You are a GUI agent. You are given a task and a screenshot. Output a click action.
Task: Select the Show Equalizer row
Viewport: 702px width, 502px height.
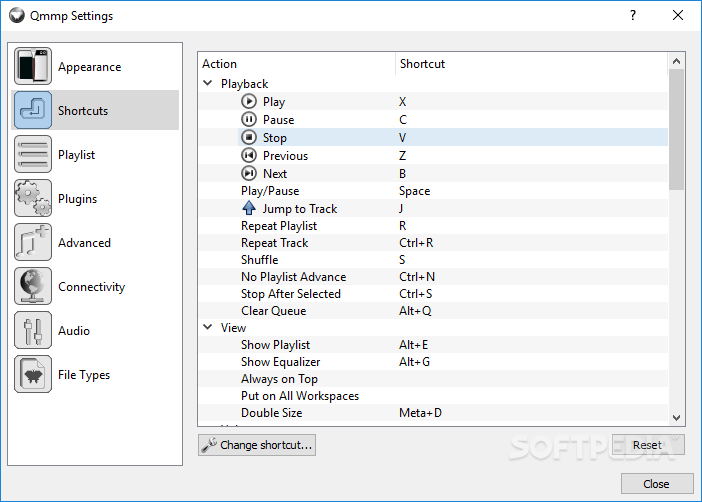[433, 362]
